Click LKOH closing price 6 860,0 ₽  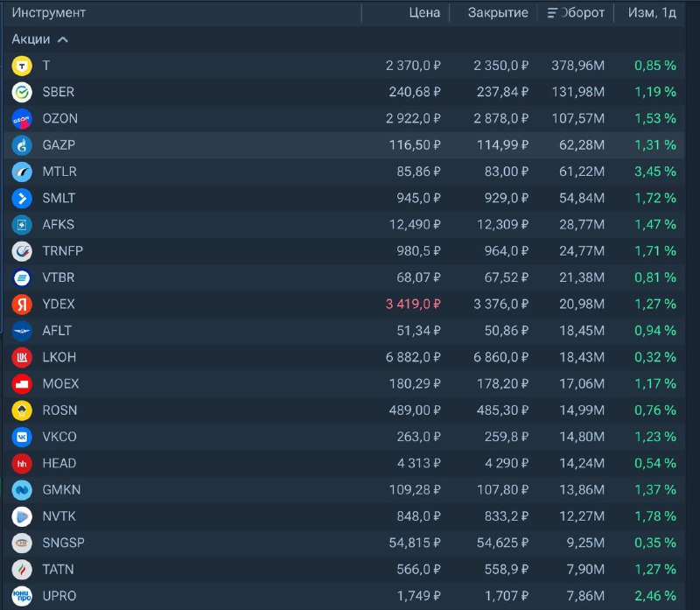500,357
